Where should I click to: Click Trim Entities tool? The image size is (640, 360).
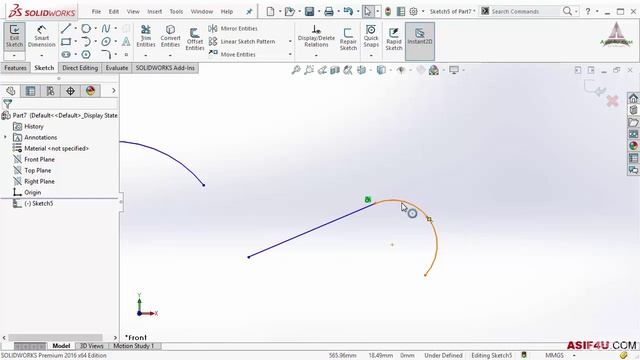146,36
